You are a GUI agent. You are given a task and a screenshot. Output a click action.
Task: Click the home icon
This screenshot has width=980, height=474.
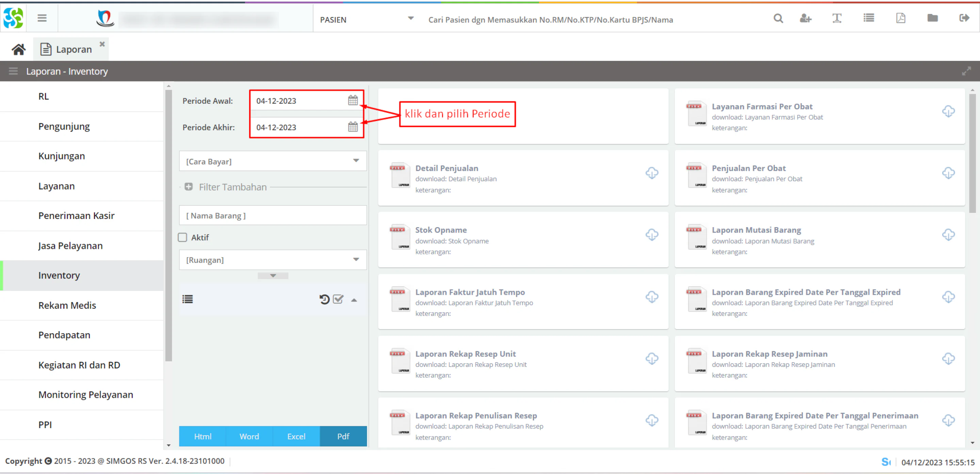coord(18,49)
